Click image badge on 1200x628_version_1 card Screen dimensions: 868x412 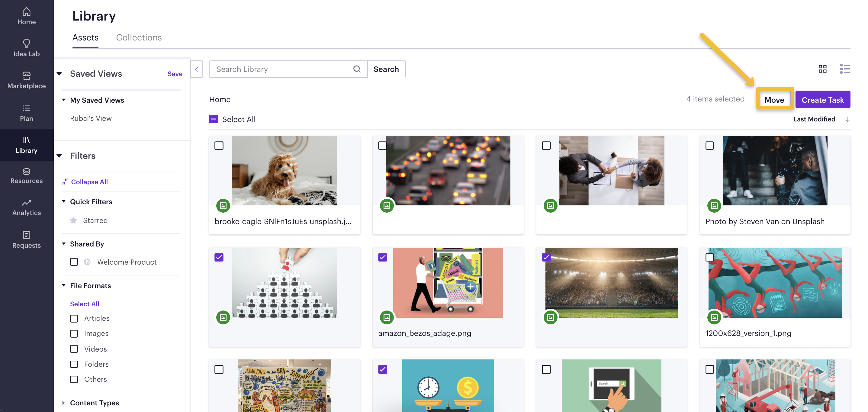click(714, 317)
